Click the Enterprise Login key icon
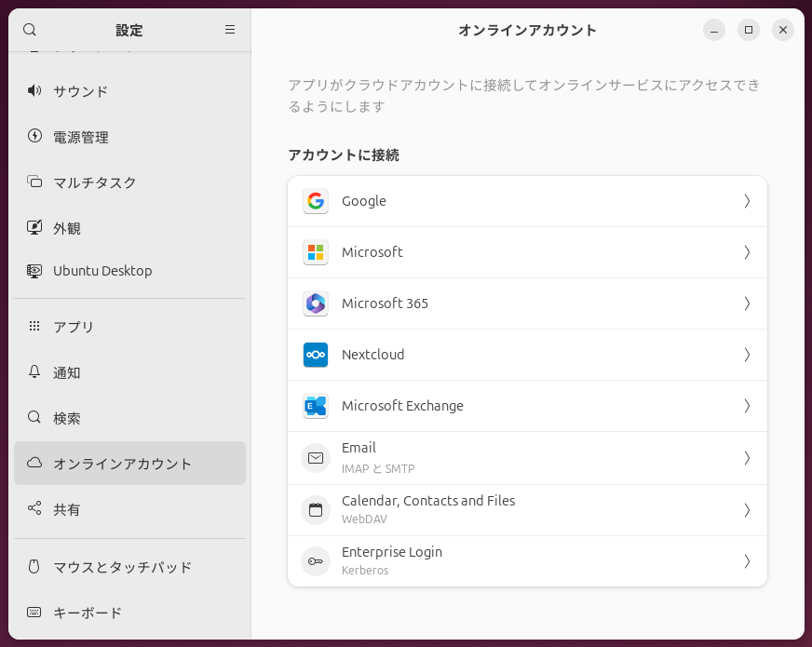 (x=316, y=560)
